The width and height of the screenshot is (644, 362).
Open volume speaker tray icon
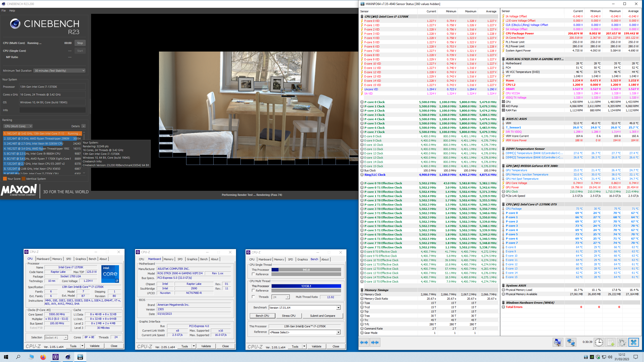(610, 357)
